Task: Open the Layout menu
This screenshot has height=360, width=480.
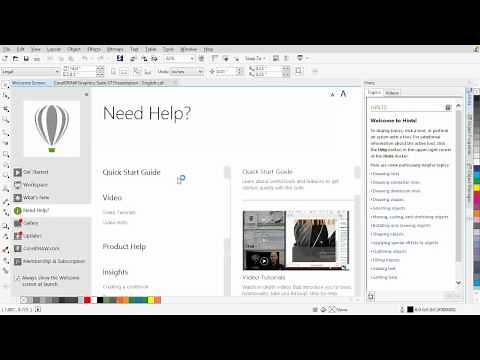Action: pyautogui.click(x=54, y=49)
